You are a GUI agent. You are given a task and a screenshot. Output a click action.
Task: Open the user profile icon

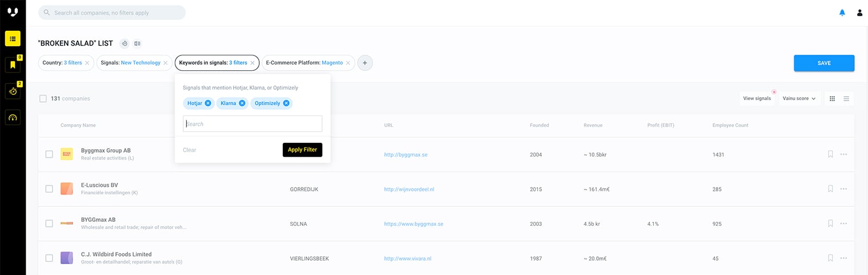(859, 13)
